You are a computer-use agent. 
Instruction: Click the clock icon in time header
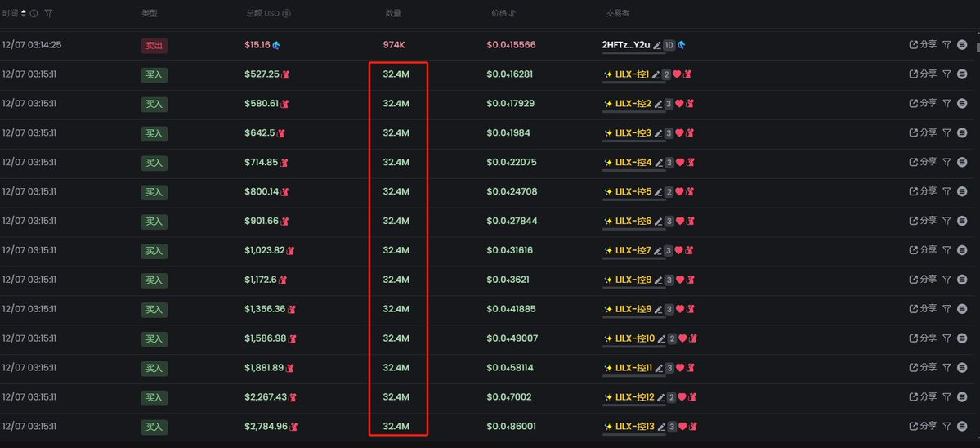coord(34,13)
